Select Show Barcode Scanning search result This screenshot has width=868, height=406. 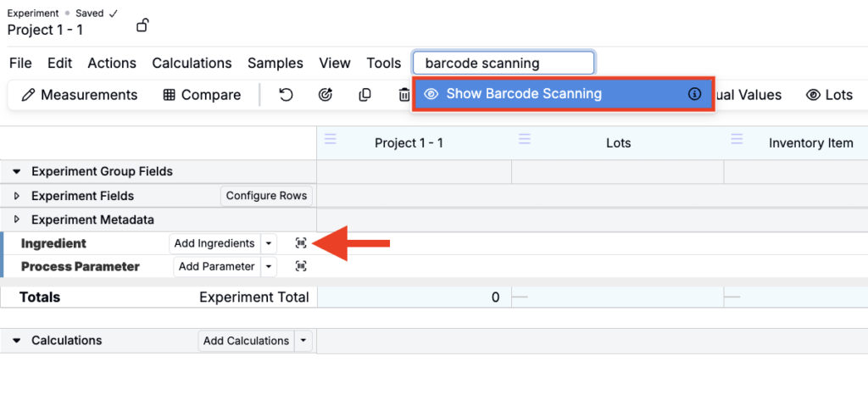pyautogui.click(x=524, y=94)
